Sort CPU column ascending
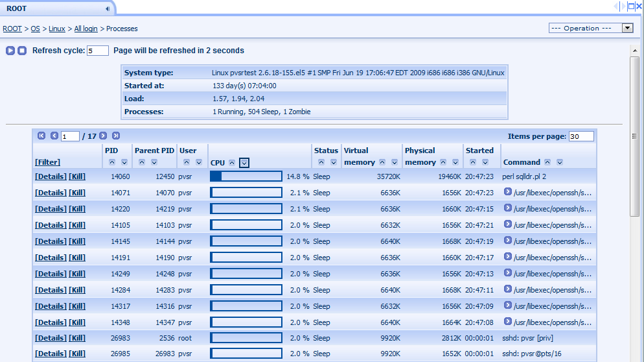The height and width of the screenshot is (362, 644). (232, 163)
